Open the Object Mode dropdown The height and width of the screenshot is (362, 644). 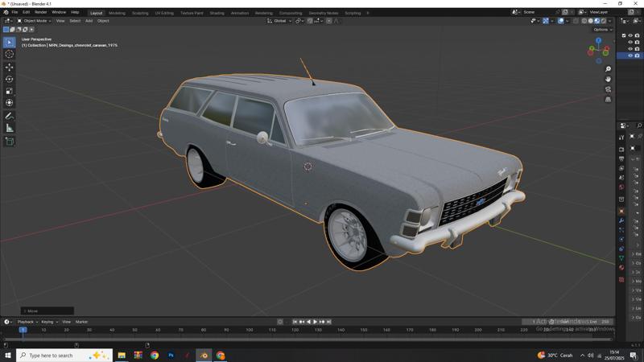[35, 21]
